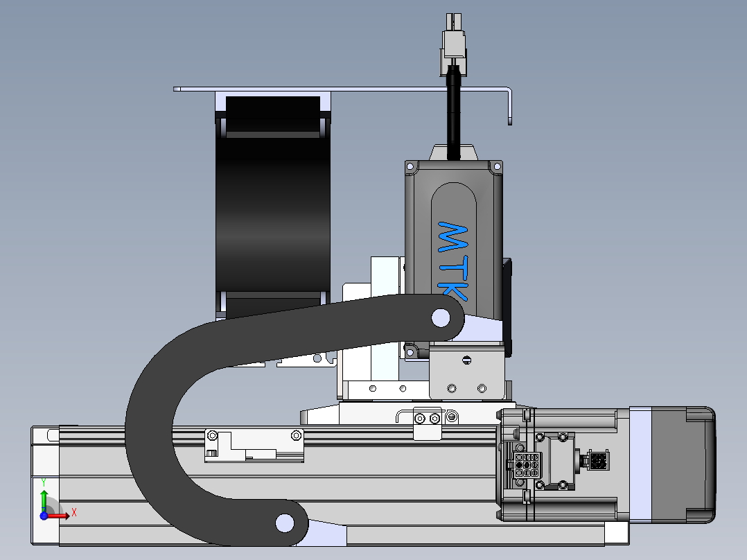Select upper pivot hole of the cable carrier
The width and height of the screenshot is (747, 560).
(441, 318)
